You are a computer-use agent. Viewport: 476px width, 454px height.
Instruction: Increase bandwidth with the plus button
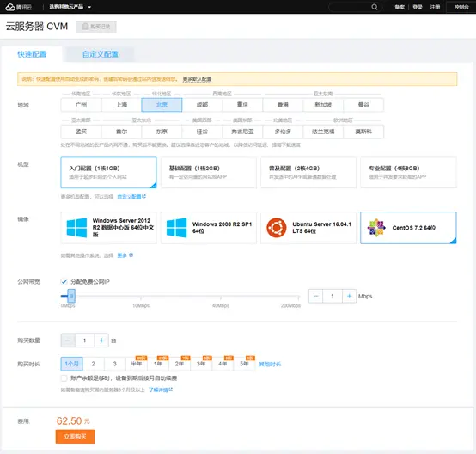(349, 296)
